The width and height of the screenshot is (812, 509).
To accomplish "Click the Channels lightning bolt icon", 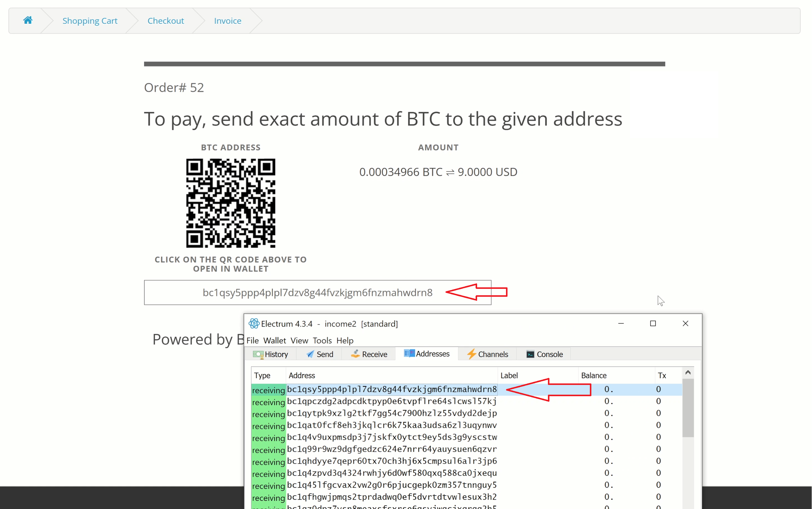I will coord(472,354).
